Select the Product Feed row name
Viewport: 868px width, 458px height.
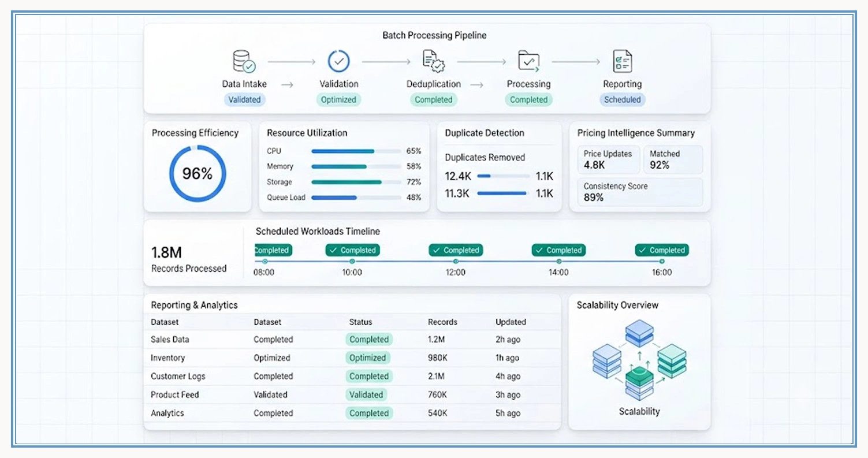pyautogui.click(x=174, y=395)
